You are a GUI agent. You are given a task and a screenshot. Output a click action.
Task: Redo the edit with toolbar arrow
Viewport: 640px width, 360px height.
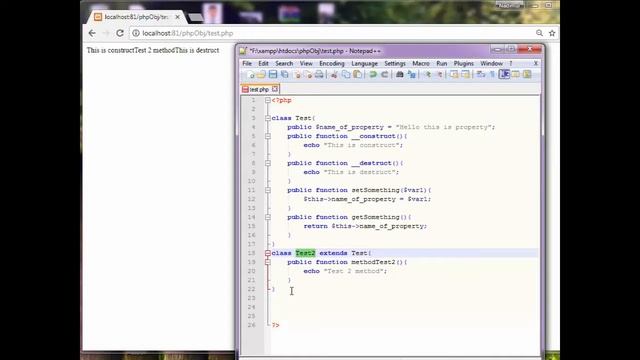(x=384, y=74)
